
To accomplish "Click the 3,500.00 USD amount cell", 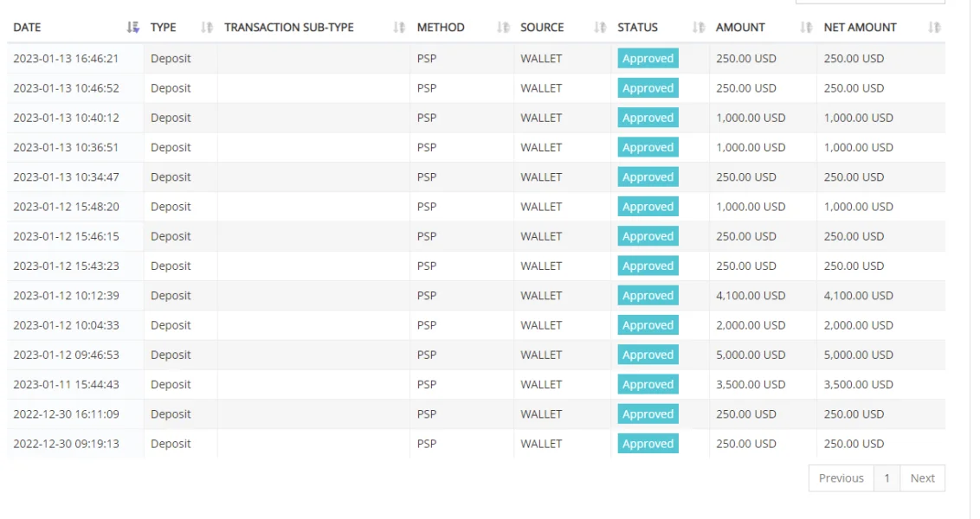I will click(751, 384).
